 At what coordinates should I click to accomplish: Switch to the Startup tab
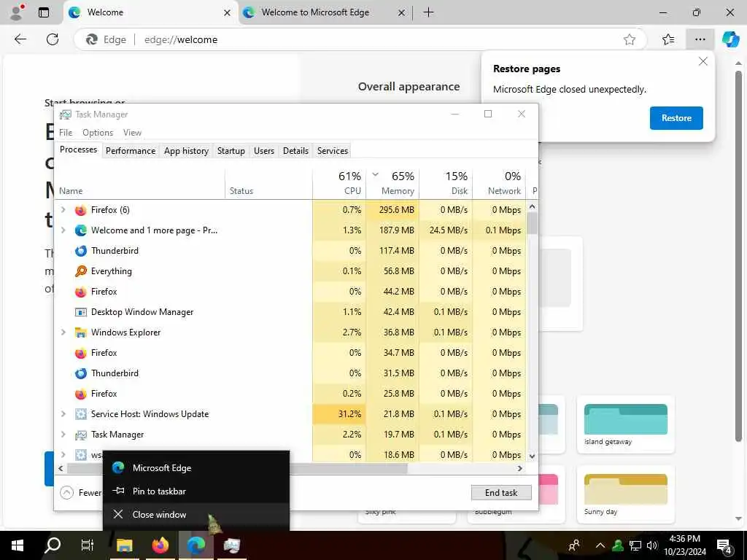pos(231,151)
